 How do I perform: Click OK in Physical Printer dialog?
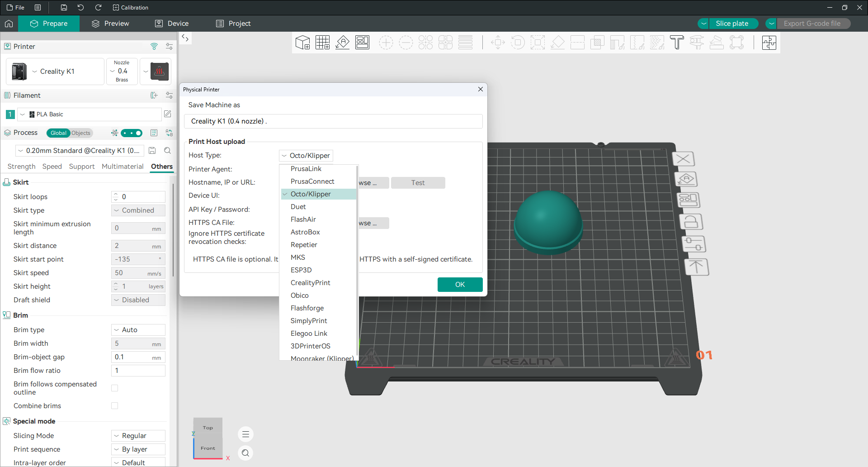click(x=460, y=285)
